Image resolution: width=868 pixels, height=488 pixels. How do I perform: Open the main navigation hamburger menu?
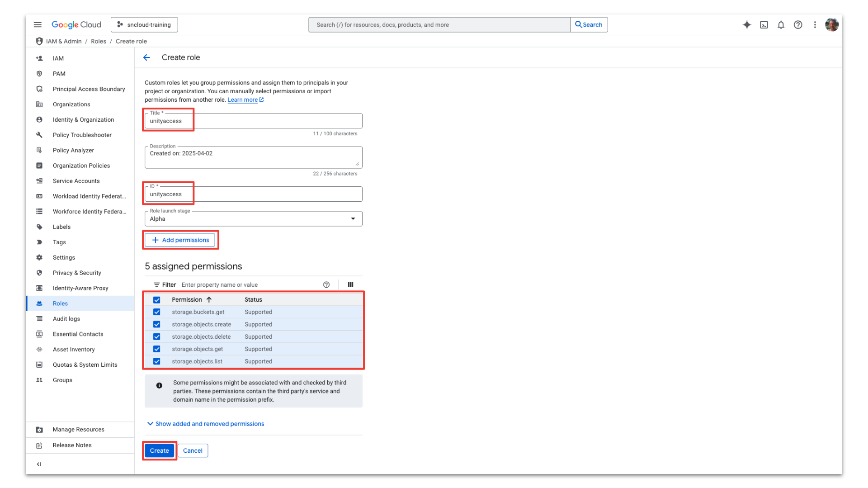point(38,25)
